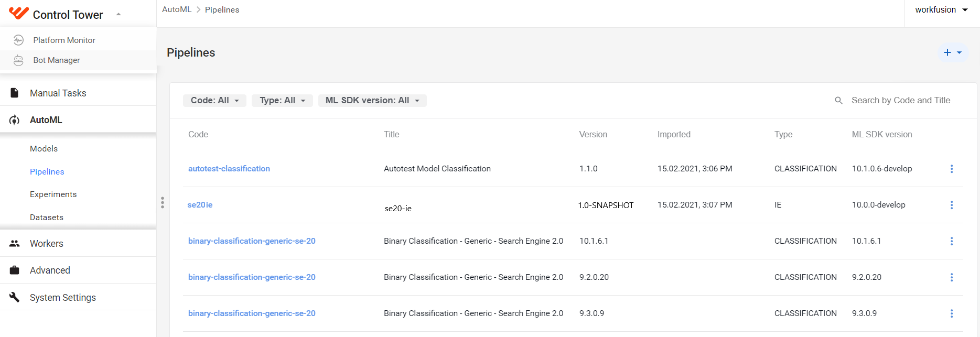Click the Type column header

(x=783, y=134)
